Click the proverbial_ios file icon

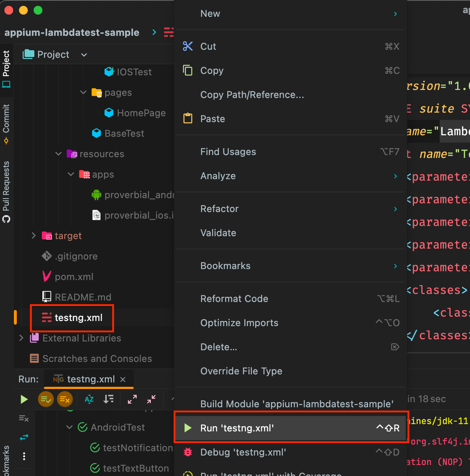(96, 215)
